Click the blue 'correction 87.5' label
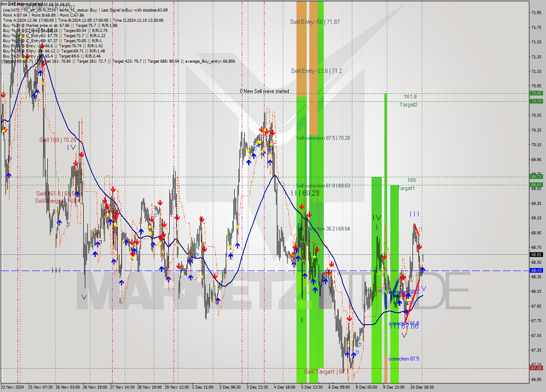This screenshot has width=546, height=392. coord(404,359)
